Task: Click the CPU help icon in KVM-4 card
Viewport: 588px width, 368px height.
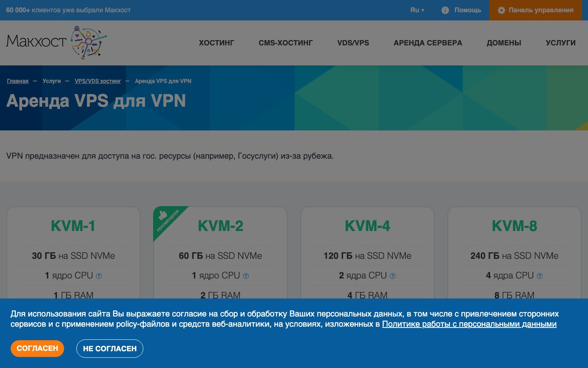Action: coord(393,276)
